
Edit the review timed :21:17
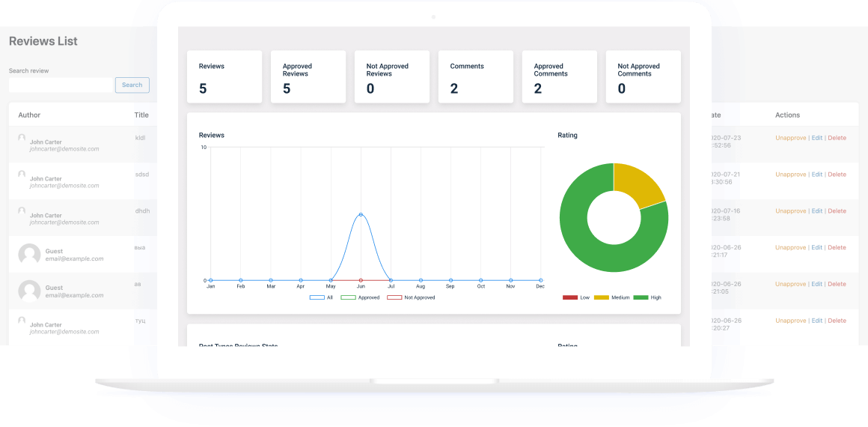817,247
